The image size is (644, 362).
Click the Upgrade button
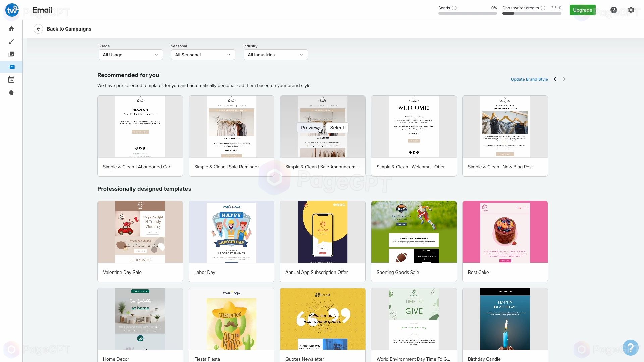click(583, 10)
